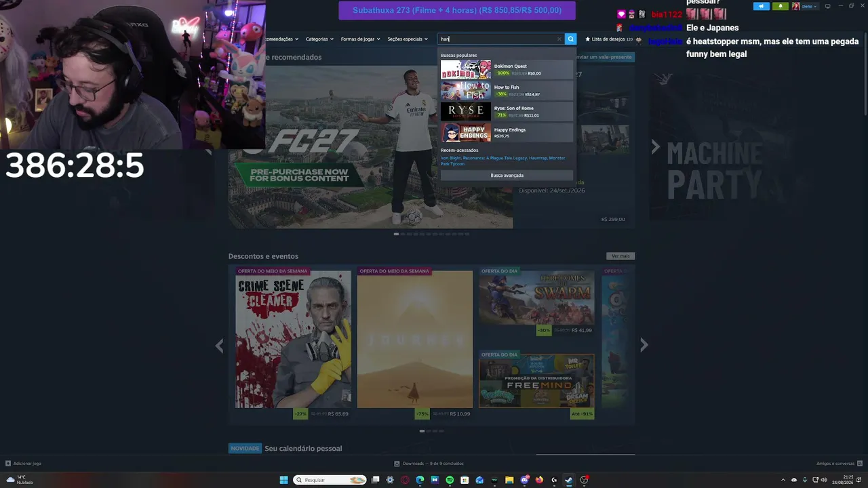Click the 'Seu calendário pessoal' heading
The height and width of the screenshot is (488, 868).
pos(303,449)
